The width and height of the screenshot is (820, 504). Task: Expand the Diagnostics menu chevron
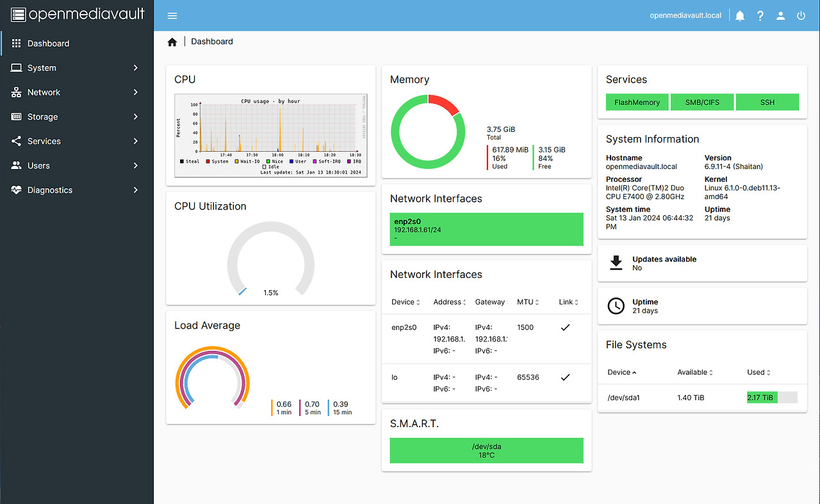pos(135,190)
